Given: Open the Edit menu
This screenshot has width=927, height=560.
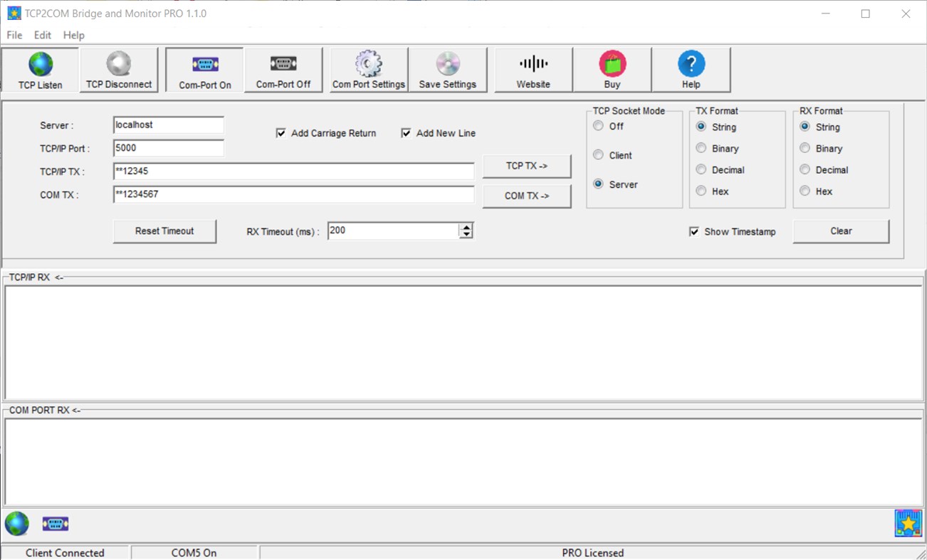Looking at the screenshot, I should (42, 35).
